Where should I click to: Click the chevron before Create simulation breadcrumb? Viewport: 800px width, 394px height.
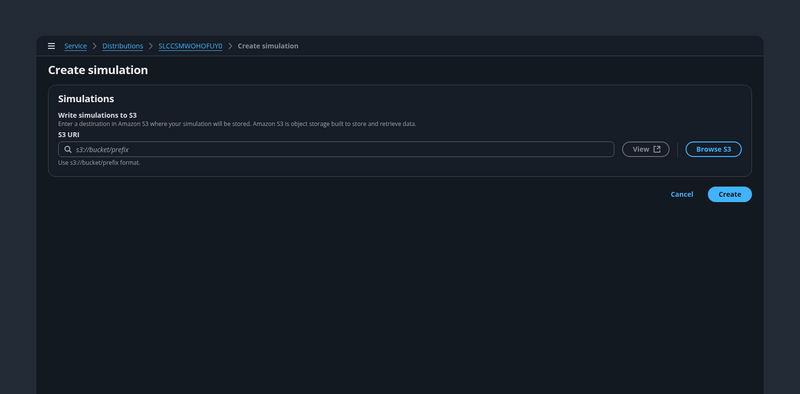(x=230, y=46)
